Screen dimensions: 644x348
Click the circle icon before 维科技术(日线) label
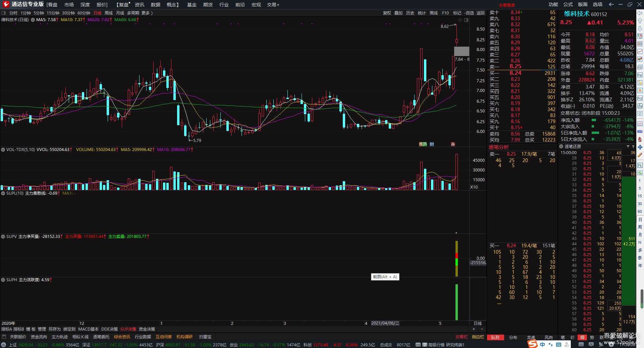click(x=33, y=20)
